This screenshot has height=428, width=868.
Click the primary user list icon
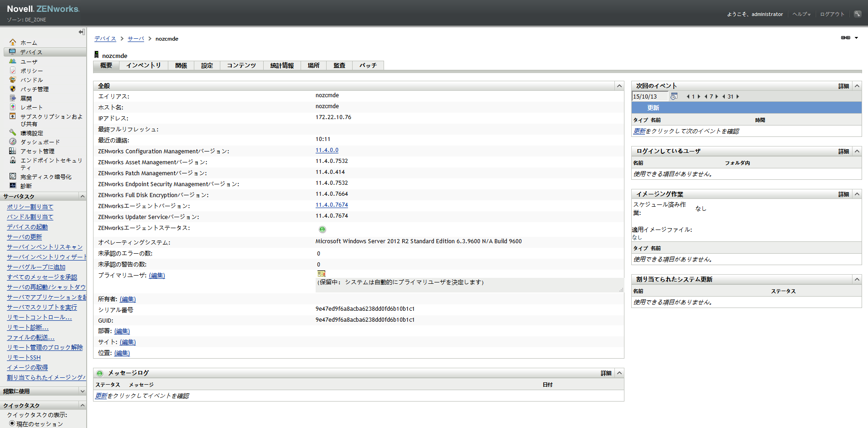[321, 274]
